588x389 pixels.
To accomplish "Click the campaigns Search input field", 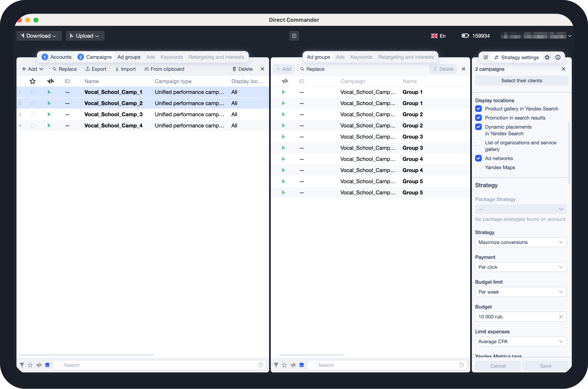I will point(159,365).
